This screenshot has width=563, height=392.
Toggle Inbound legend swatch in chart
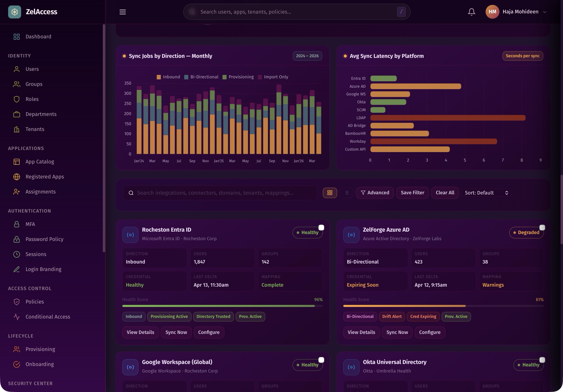click(x=159, y=77)
